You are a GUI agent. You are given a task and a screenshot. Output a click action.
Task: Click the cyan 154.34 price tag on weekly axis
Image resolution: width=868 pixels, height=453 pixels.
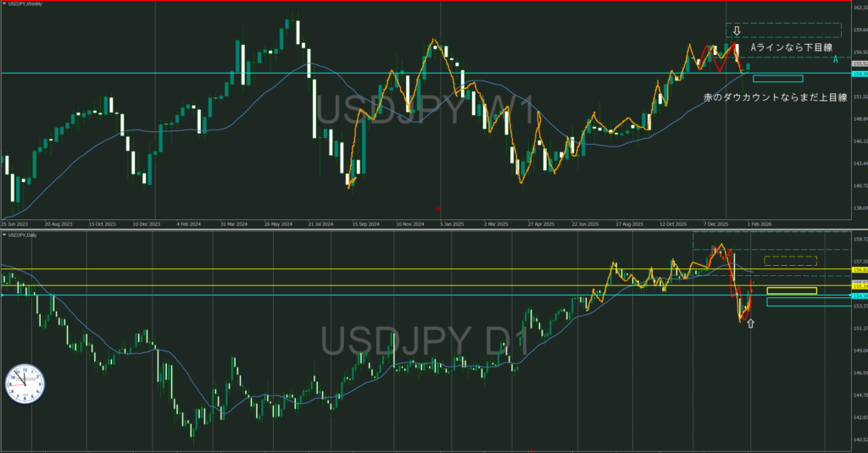click(859, 75)
